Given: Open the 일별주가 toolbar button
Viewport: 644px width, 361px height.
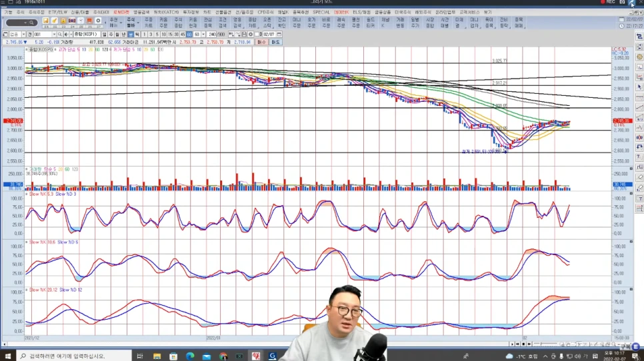Looking at the screenshot, I should click(415, 23).
